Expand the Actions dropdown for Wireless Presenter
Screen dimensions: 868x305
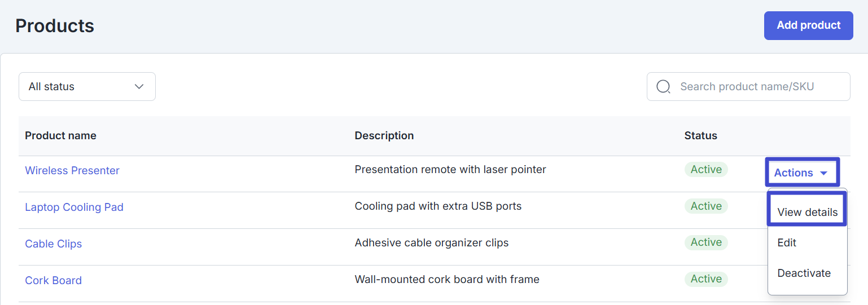[x=801, y=173]
